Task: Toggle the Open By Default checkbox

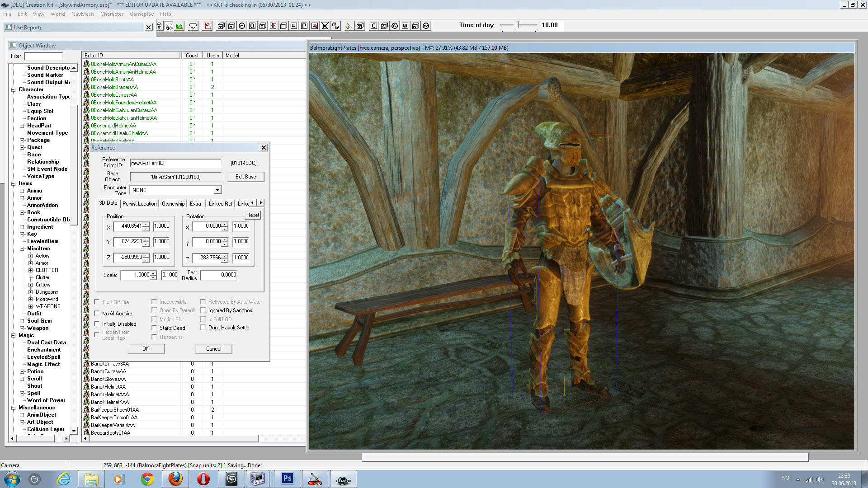Action: point(154,310)
